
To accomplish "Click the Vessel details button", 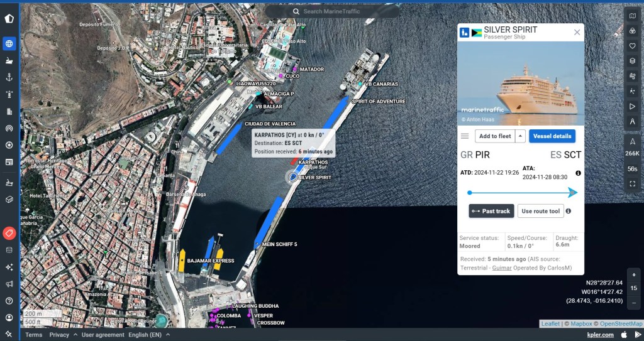I will pos(552,136).
